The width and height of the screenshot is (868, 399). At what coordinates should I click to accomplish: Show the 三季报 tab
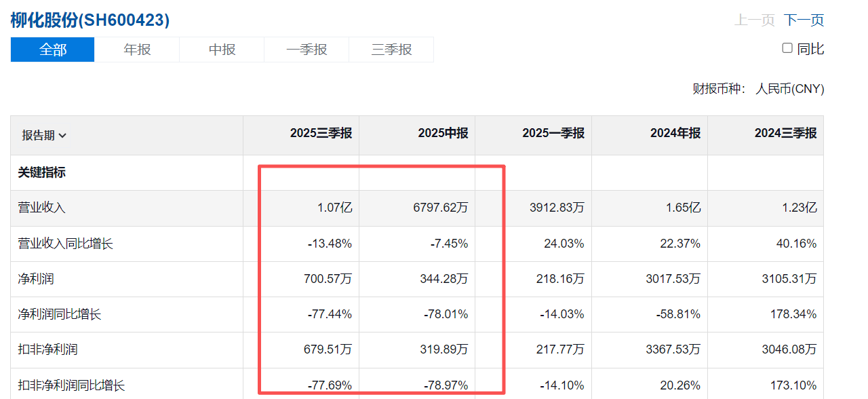coord(391,50)
